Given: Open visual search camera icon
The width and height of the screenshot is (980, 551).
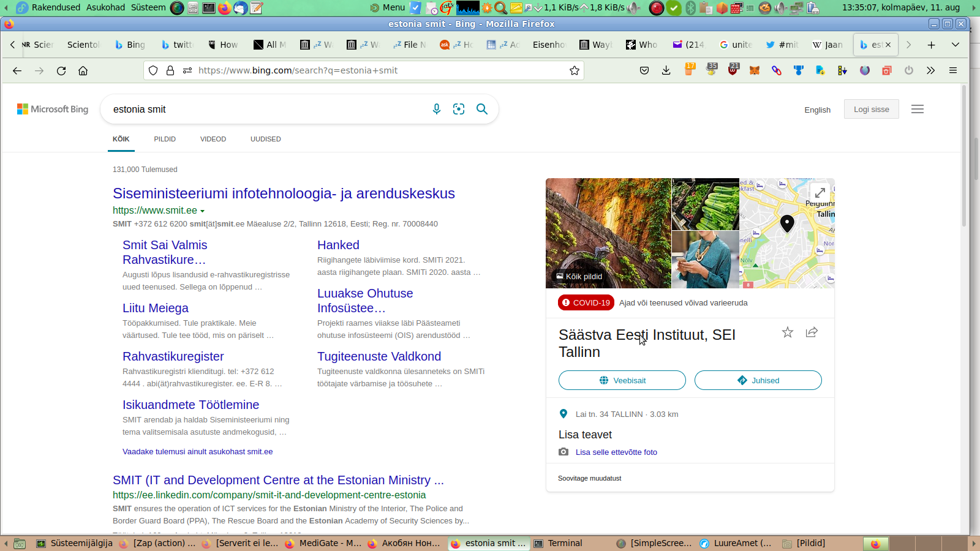Looking at the screenshot, I should tap(459, 109).
